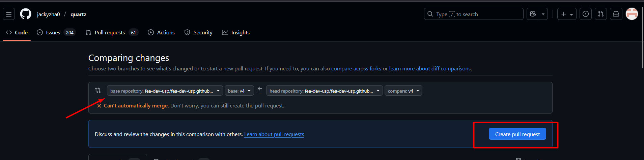Open the hamburger navigation menu

pyautogui.click(x=9, y=14)
